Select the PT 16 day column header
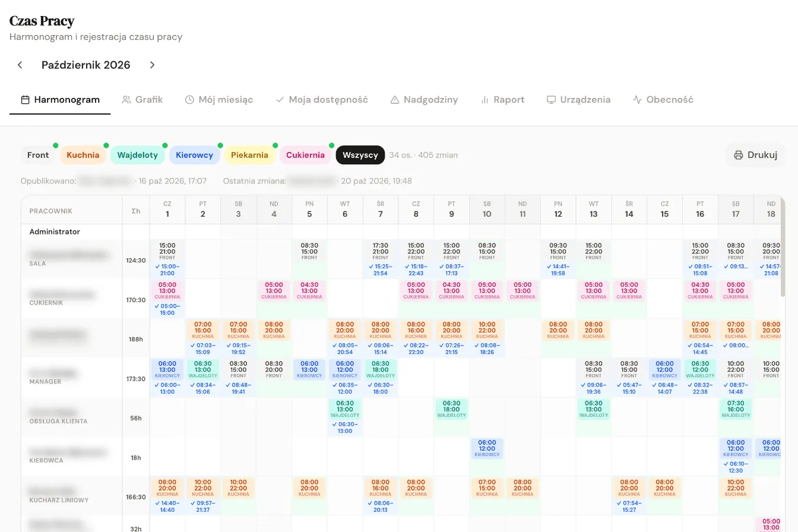798x532 pixels. coord(700,209)
